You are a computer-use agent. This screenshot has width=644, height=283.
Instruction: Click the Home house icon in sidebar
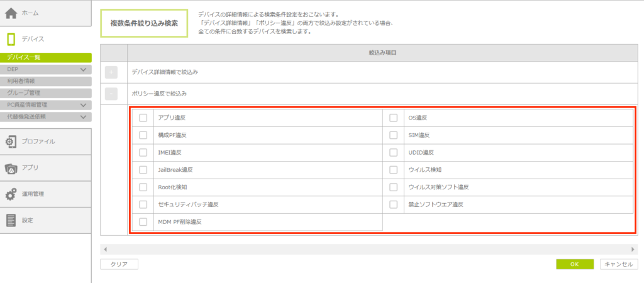[11, 13]
